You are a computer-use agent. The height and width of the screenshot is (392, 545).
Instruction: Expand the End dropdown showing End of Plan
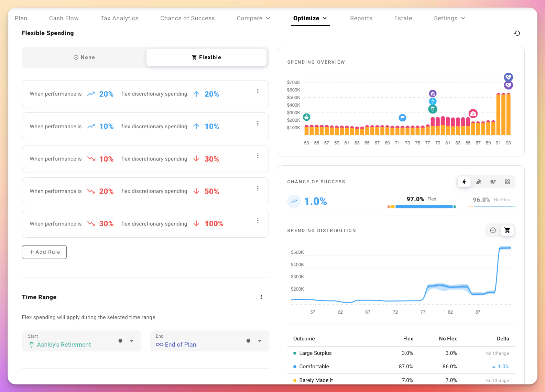point(260,341)
